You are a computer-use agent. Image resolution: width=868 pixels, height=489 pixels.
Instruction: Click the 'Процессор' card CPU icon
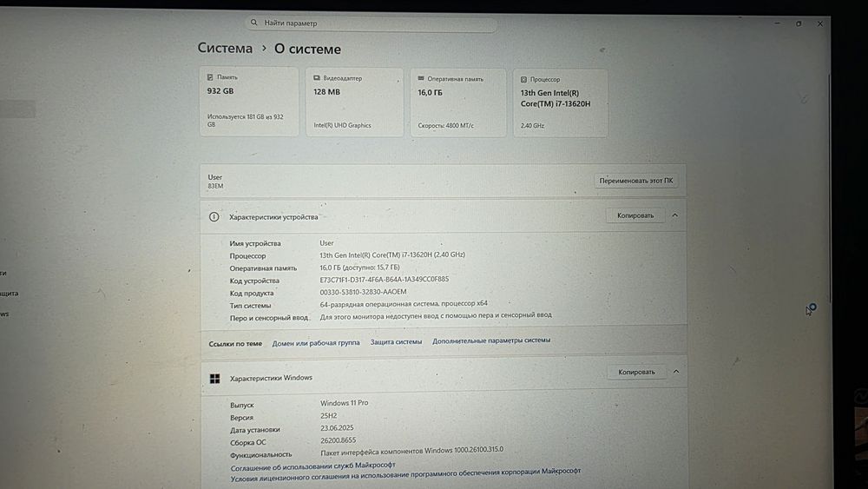[523, 79]
